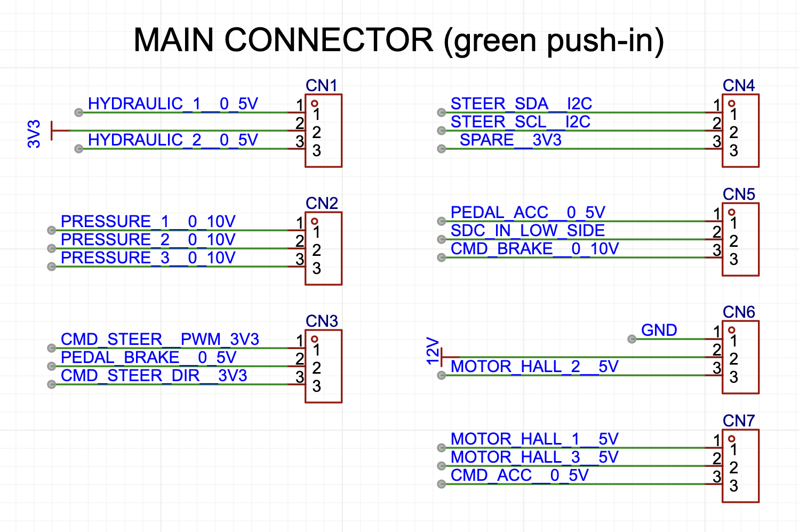Viewport: 799px width, 532px height.
Task: Select the SDC_IN_LOW_SIDE net label
Action: pos(528,231)
